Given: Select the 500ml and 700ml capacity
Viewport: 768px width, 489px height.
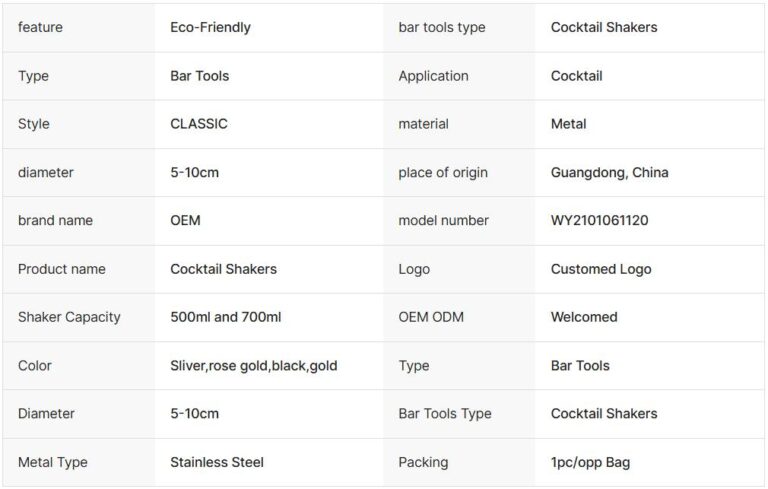Looking at the screenshot, I should [x=226, y=317].
